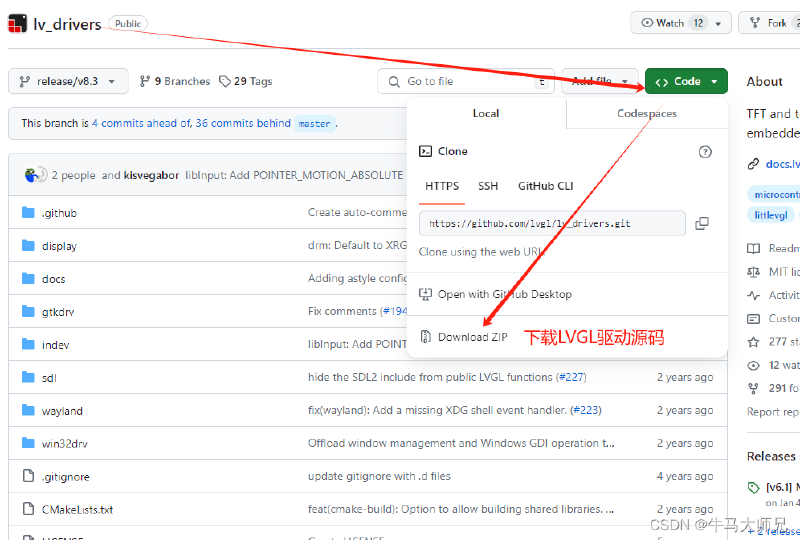Open the Add file dropdown
The image size is (800, 540).
599,81
